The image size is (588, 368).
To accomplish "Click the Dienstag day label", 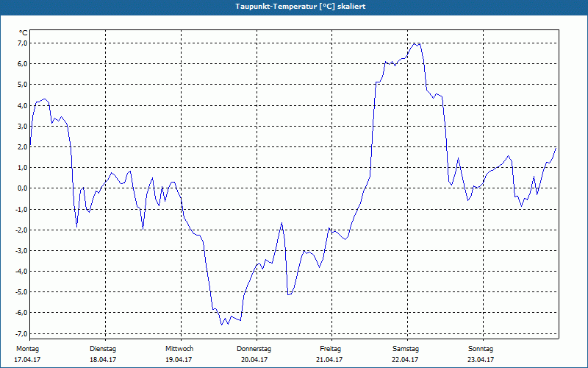I will pos(103,349).
